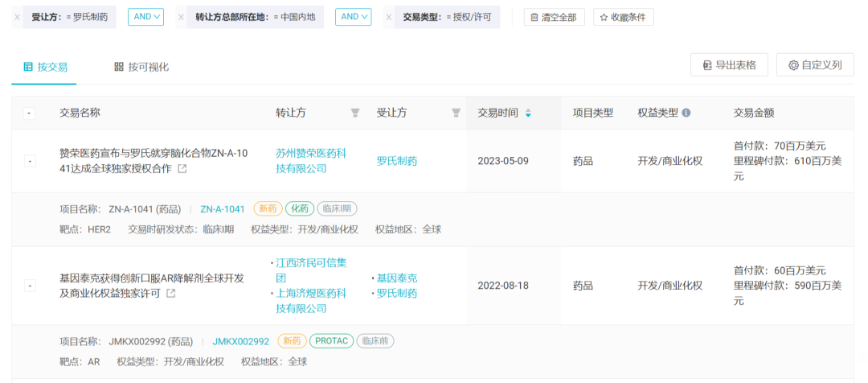This screenshot has height=383, width=868.
Task: Click the 首付款：60百万美元 amount
Action: 780,271
